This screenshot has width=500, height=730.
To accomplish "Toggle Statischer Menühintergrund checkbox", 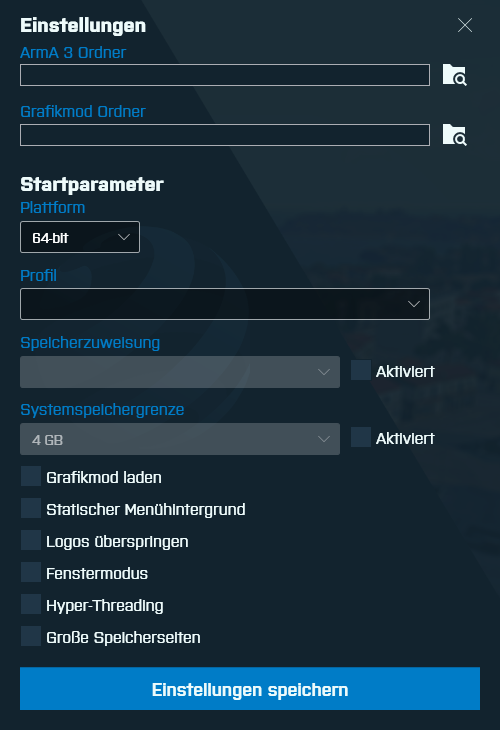I will click(x=31, y=508).
